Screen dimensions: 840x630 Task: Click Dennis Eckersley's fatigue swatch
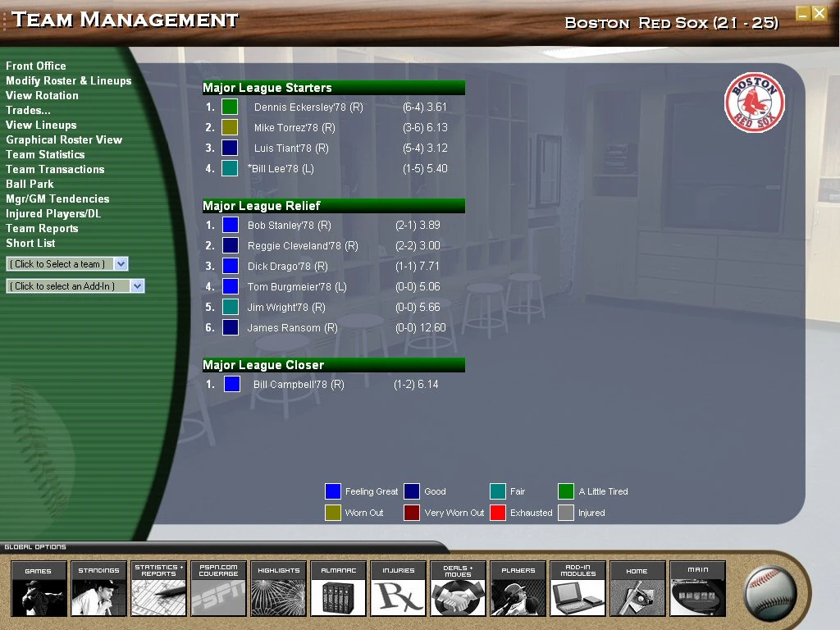click(230, 107)
